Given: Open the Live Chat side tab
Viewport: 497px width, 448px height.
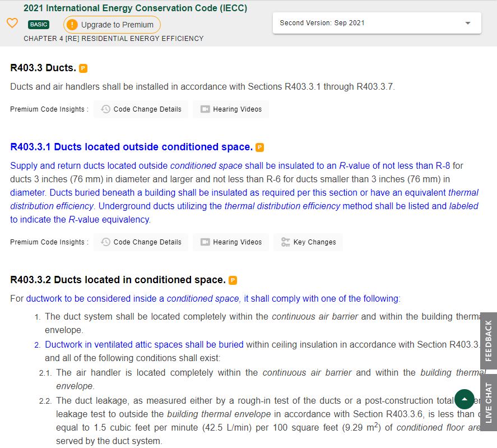Looking at the screenshot, I should pyautogui.click(x=488, y=403).
